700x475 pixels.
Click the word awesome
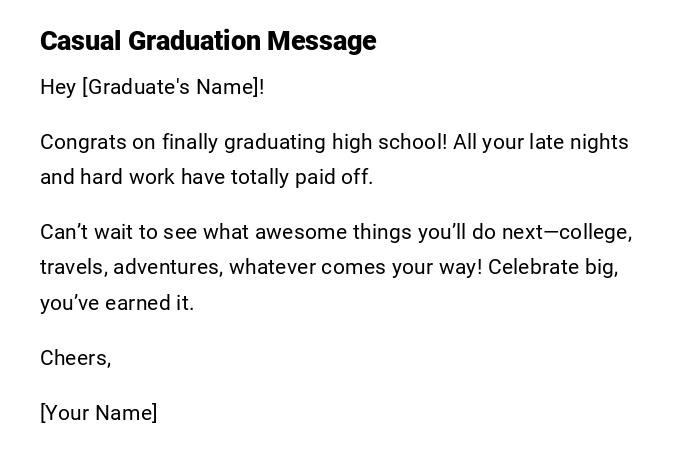pos(300,232)
